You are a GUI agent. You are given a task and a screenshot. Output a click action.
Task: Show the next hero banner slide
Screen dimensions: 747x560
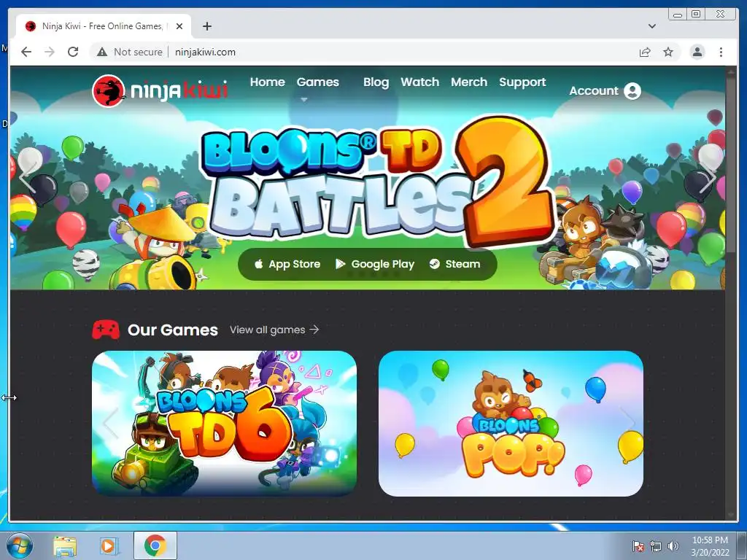click(x=707, y=178)
